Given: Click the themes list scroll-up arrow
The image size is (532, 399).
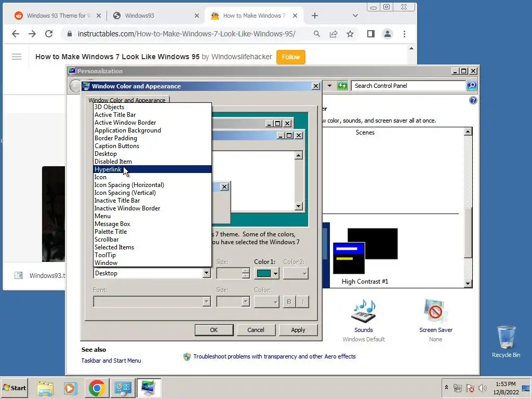Looking at the screenshot, I should tap(468, 131).
